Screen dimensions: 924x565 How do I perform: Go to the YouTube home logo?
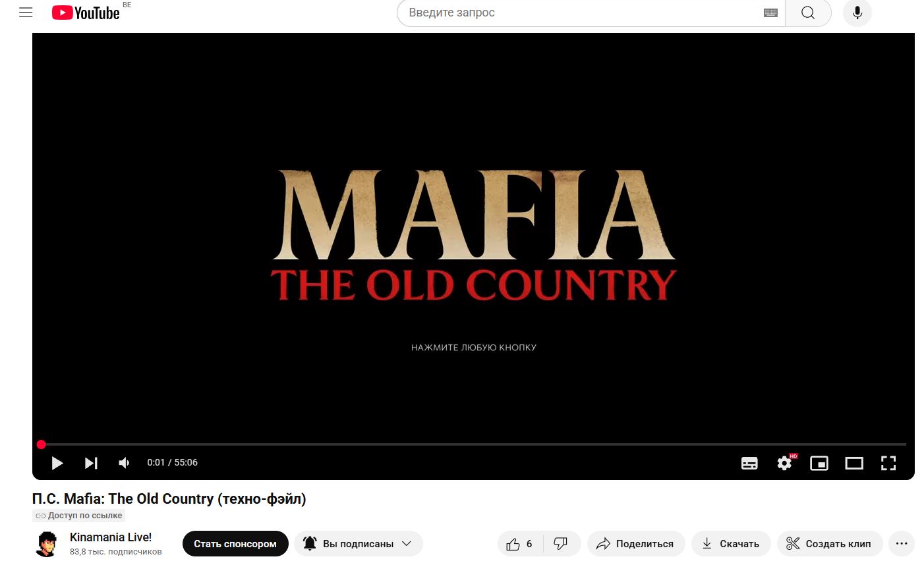(x=86, y=13)
